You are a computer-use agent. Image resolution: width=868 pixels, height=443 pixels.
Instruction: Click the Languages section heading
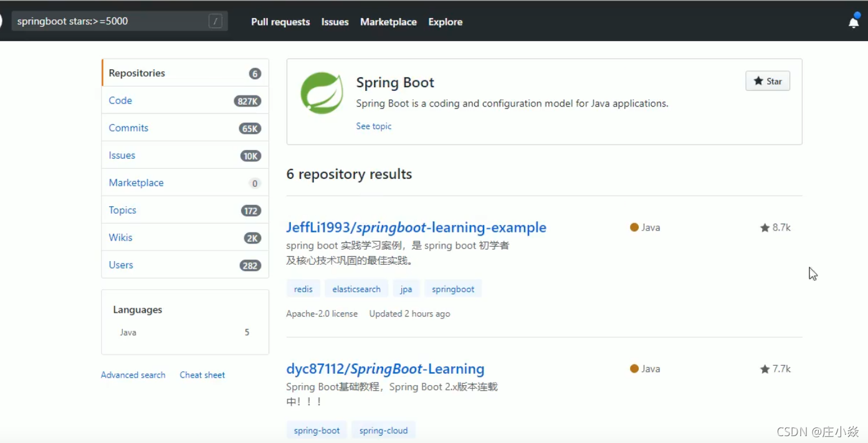coord(138,310)
